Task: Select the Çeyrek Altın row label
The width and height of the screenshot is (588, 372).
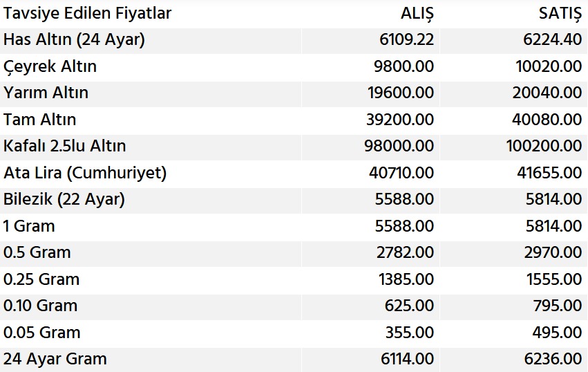Action: pos(50,66)
